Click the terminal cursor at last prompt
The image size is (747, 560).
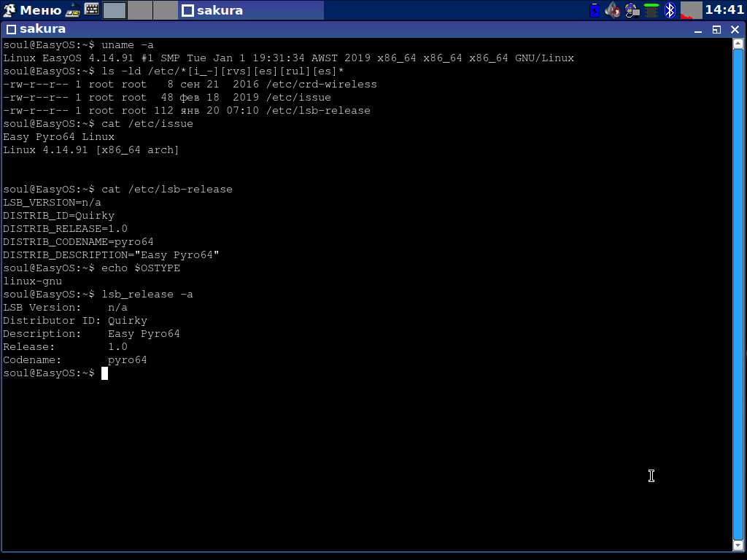pyautogui.click(x=105, y=373)
